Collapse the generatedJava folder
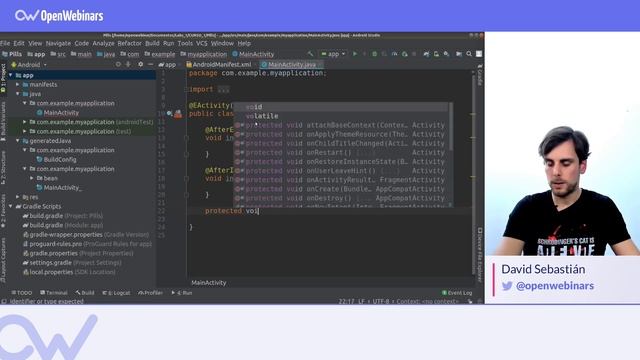Image resolution: width=640 pixels, height=360 pixels. pos(18,141)
